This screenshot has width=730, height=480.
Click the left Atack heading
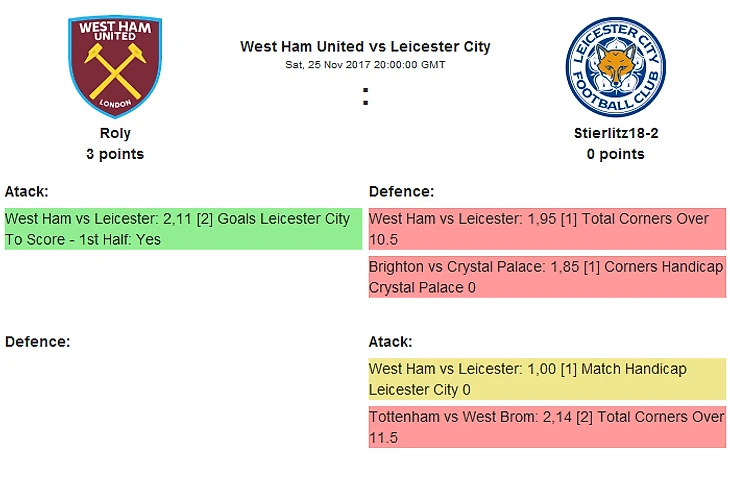[27, 191]
